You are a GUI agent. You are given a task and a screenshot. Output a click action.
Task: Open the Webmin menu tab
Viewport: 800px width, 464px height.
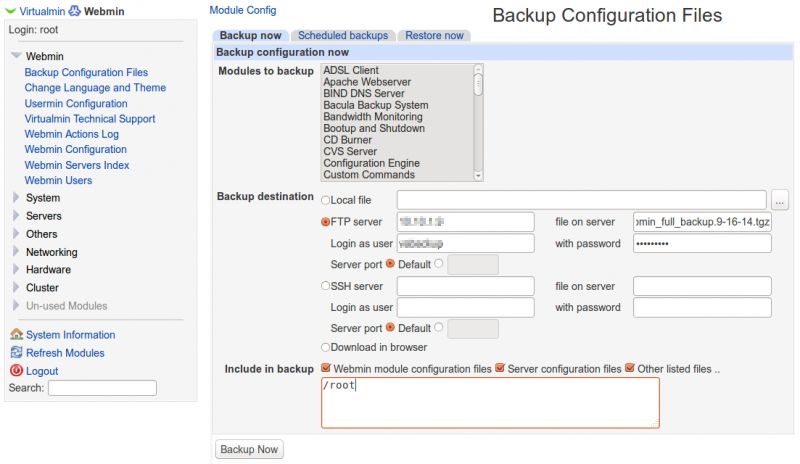pyautogui.click(x=104, y=11)
